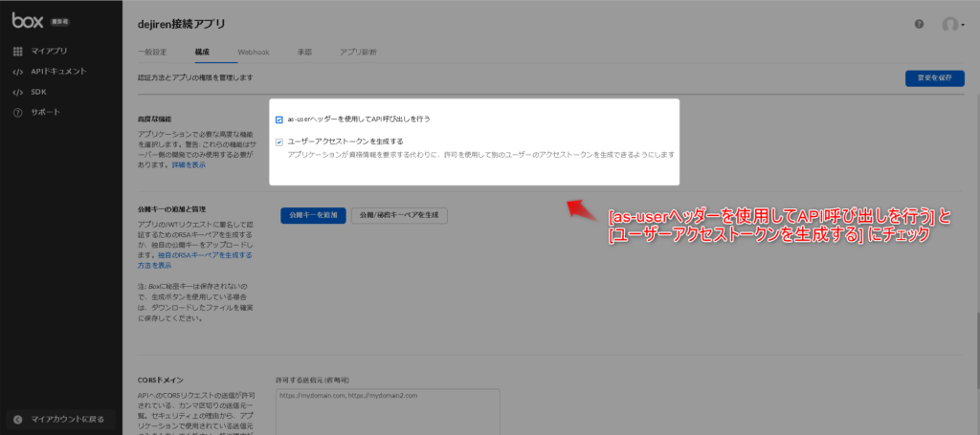This screenshot has height=435, width=980.
Task: Click the back arrow icon beside マイアカウントに戻る
Action: click(x=18, y=420)
